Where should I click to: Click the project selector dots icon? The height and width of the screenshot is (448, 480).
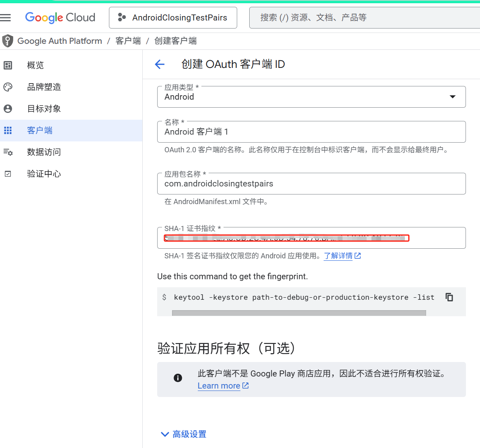click(122, 17)
